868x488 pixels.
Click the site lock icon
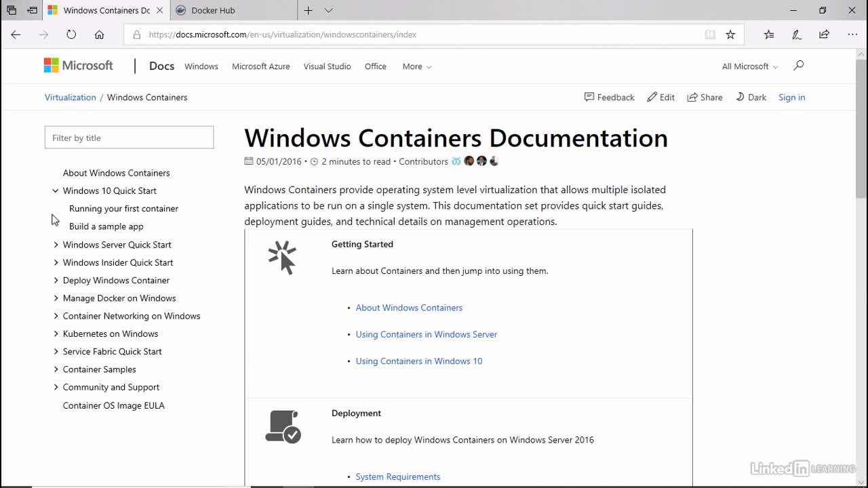pos(136,35)
